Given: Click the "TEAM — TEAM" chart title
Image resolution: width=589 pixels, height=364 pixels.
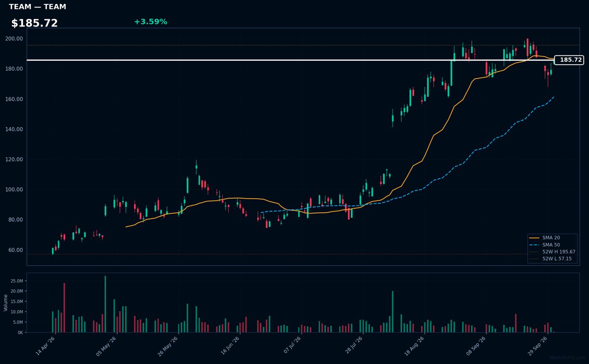Looking at the screenshot, I should coord(37,7).
